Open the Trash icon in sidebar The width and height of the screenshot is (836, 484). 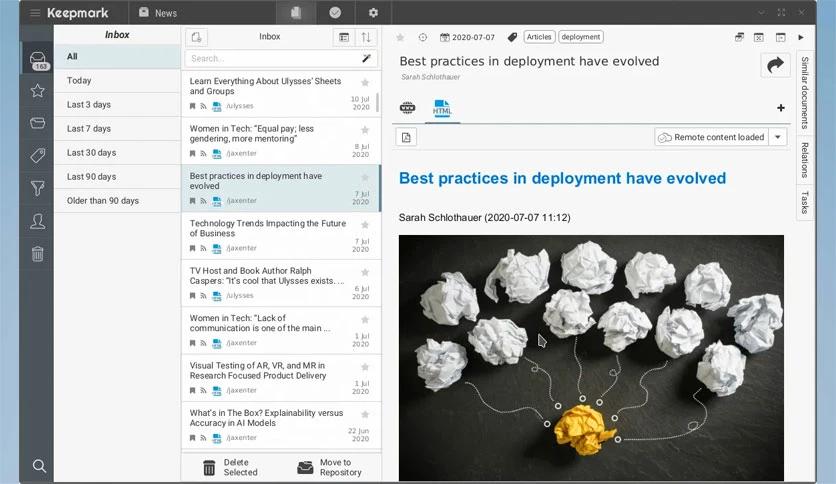click(37, 253)
